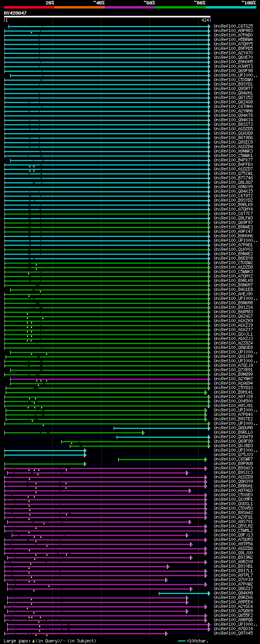
Task: Open hit UniRef100_B9FPD5
Action: point(233,48)
